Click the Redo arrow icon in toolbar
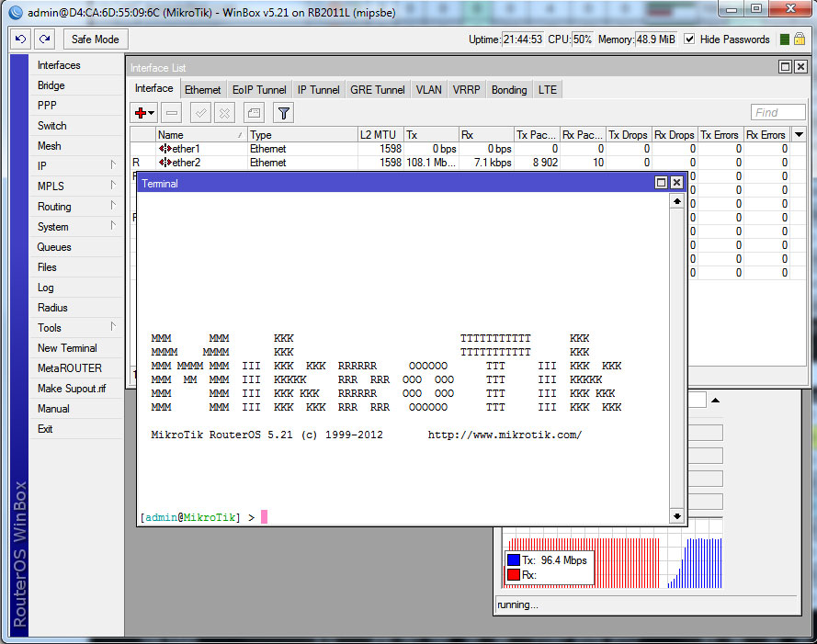The width and height of the screenshot is (817, 644). (44, 40)
